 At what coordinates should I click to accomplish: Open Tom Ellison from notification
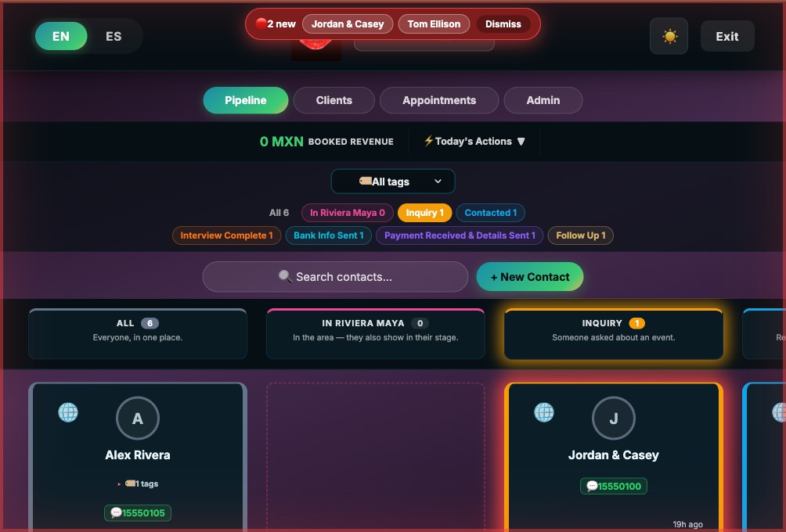434,24
